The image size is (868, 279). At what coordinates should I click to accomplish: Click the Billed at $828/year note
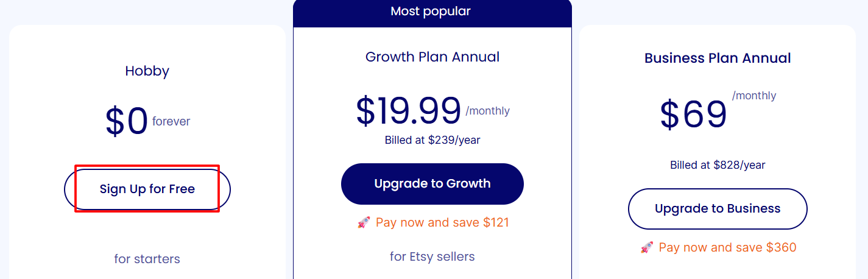pyautogui.click(x=718, y=165)
